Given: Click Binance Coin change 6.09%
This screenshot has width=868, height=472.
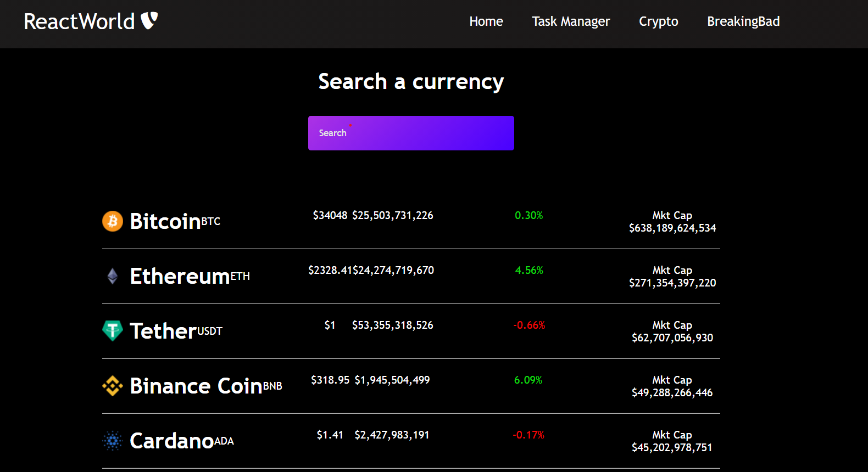Looking at the screenshot, I should tap(528, 380).
